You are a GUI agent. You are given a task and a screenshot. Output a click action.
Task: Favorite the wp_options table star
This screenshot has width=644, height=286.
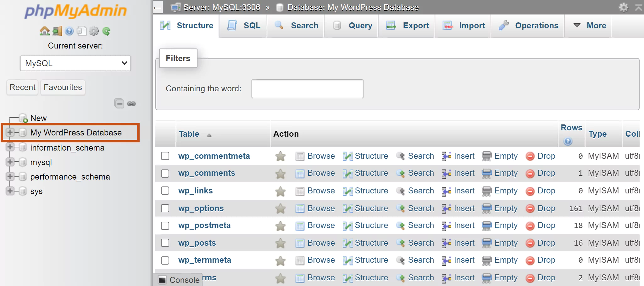point(280,209)
